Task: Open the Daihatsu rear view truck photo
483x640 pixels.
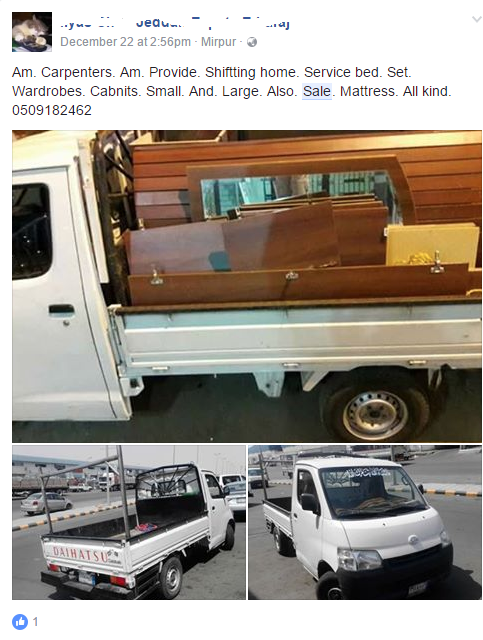Action: tap(129, 522)
